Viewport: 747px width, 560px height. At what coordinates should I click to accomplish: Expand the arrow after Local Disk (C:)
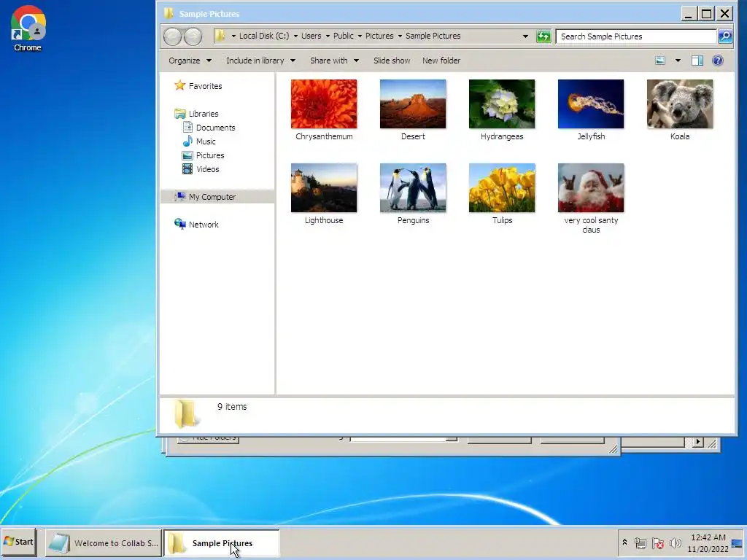point(295,36)
